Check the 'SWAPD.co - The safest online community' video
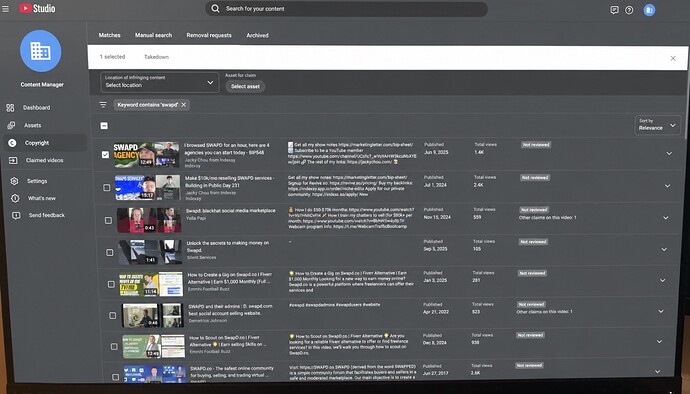The height and width of the screenshot is (394, 690). (115, 377)
